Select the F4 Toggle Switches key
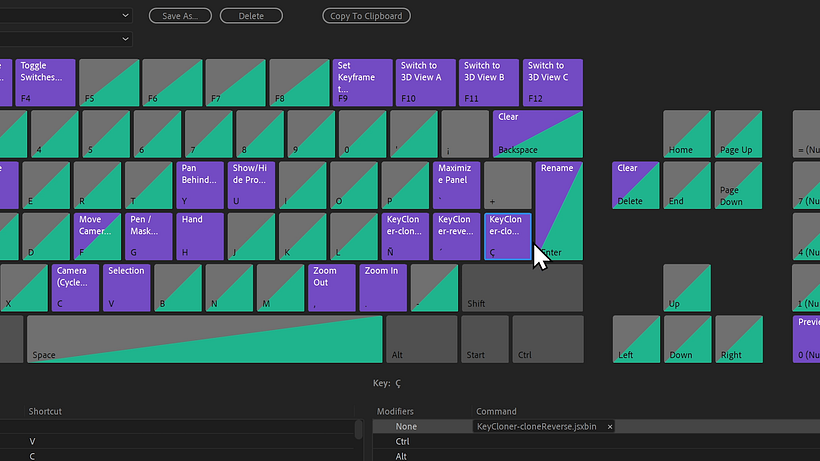Screen dimensions: 820x461 (x=45, y=83)
